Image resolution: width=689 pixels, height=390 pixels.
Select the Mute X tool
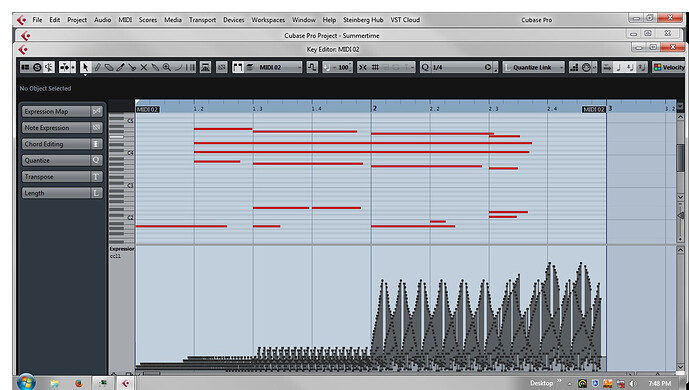[144, 67]
